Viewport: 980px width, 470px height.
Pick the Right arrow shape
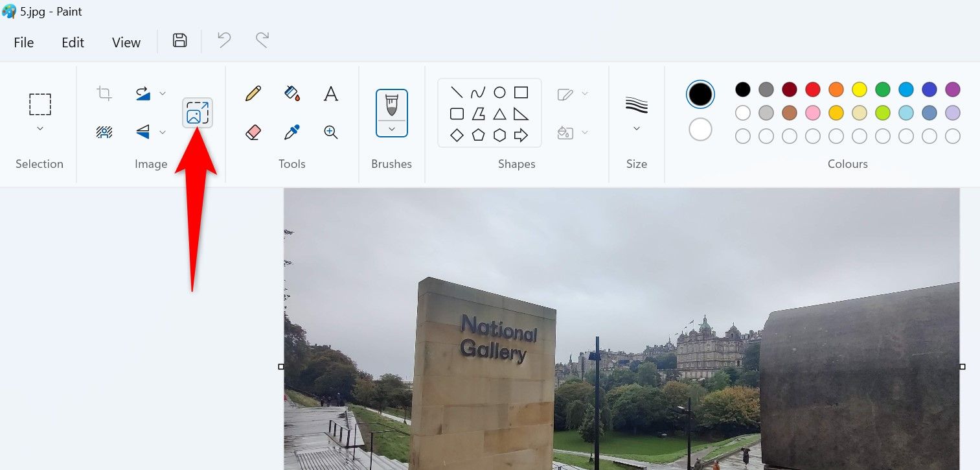521,135
